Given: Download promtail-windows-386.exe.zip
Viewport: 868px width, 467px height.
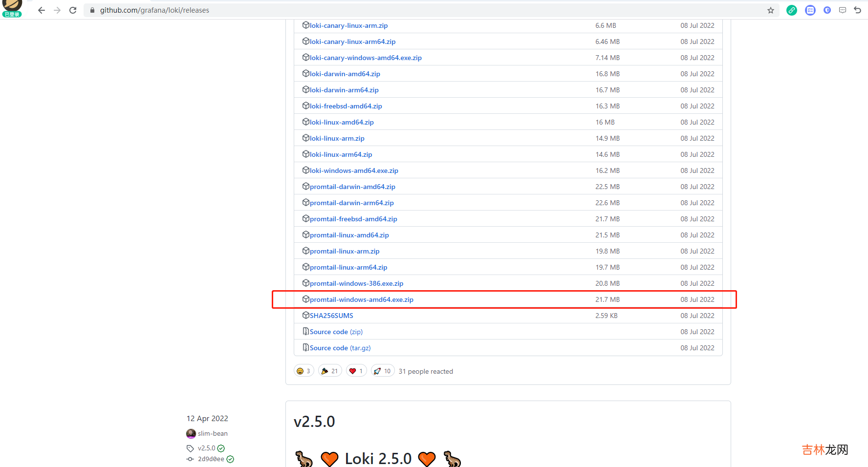Looking at the screenshot, I should [356, 283].
